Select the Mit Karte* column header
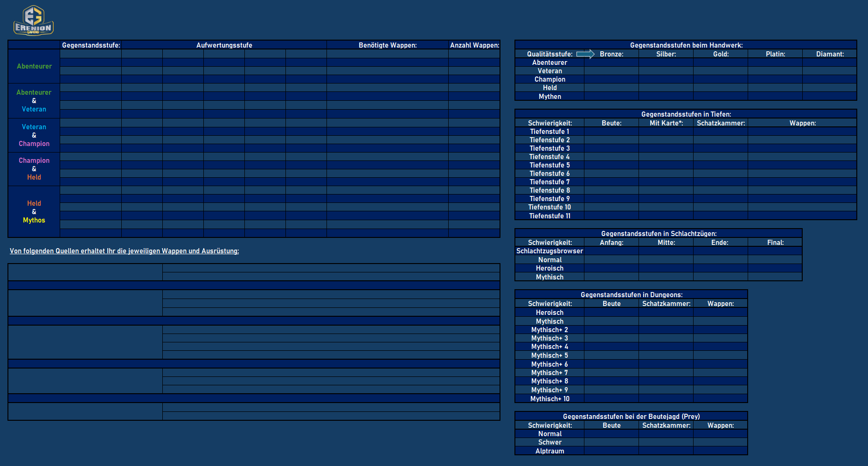The width and height of the screenshot is (868, 466). tap(666, 123)
